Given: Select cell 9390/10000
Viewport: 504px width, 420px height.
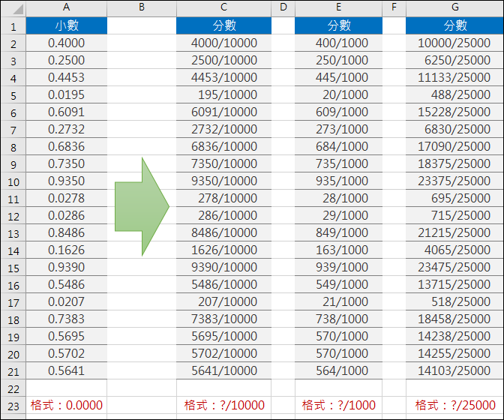Looking at the screenshot, I should [223, 267].
